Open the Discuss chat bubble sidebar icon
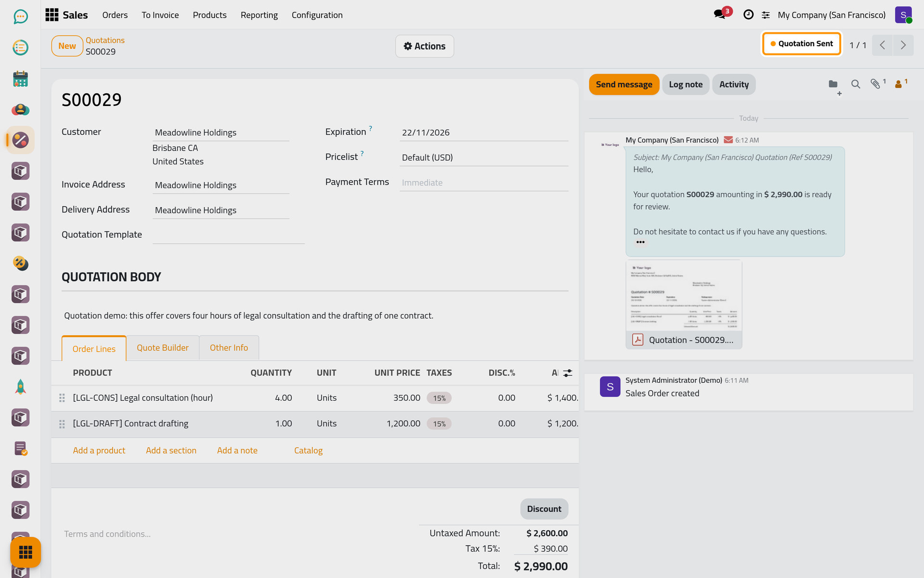Viewport: 924px width, 578px height. 20,17
